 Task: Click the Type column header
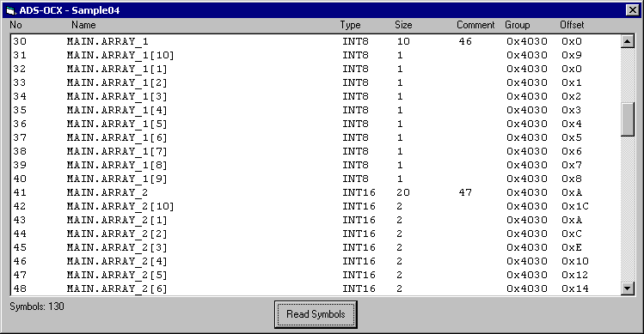click(x=350, y=25)
